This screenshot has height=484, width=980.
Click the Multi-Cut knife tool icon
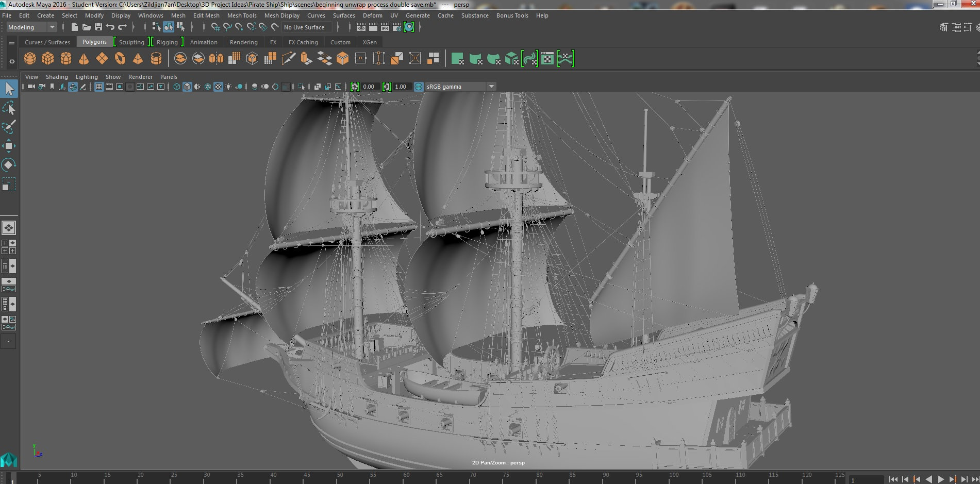coord(289,59)
